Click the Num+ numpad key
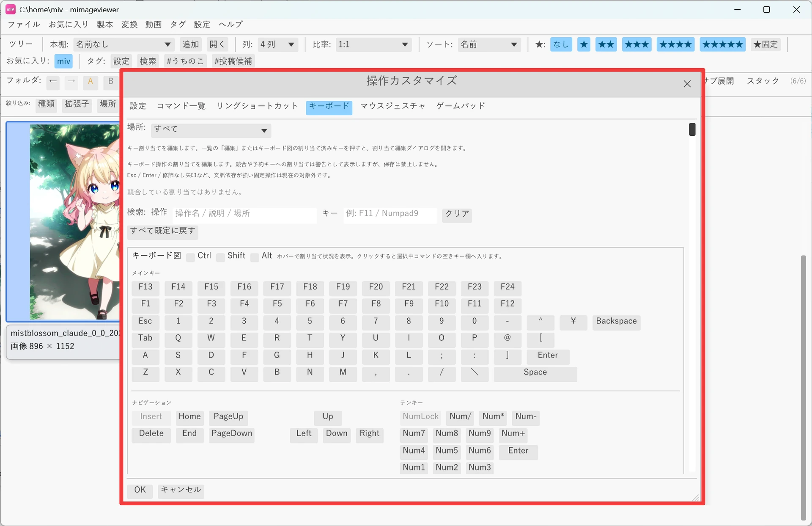Image resolution: width=812 pixels, height=526 pixels. point(513,434)
